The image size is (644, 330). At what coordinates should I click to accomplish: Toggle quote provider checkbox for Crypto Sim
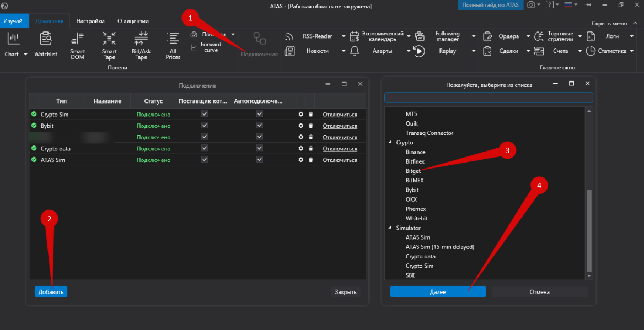click(x=205, y=113)
